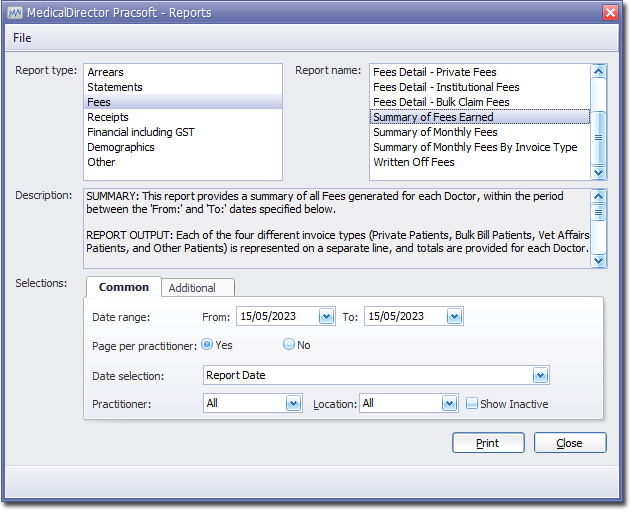Choose Financial including GST report type
This screenshot has height=511, width=631.
tap(141, 132)
